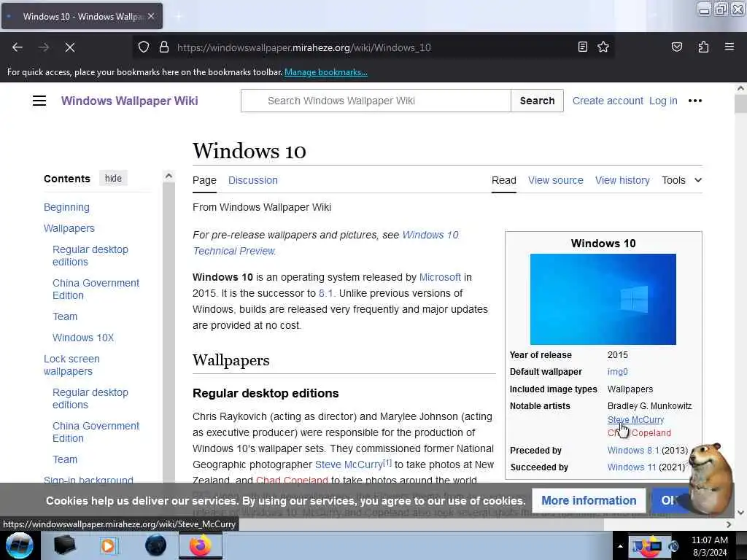Jump to Windows 10X in contents
The image size is (747, 560).
(x=83, y=338)
